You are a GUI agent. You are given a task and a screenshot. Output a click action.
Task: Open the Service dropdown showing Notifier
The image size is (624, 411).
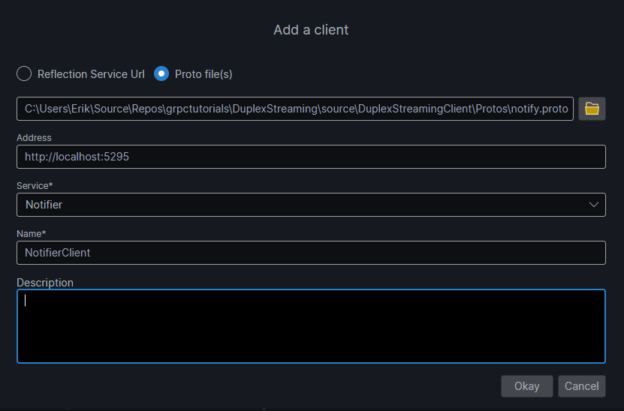tap(300, 205)
